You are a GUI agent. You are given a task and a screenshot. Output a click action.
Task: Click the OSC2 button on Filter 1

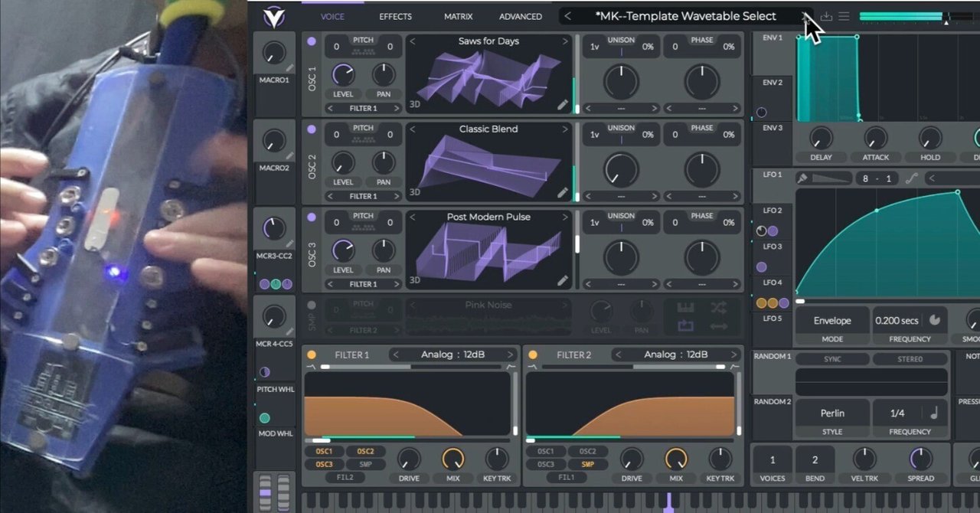click(x=365, y=452)
